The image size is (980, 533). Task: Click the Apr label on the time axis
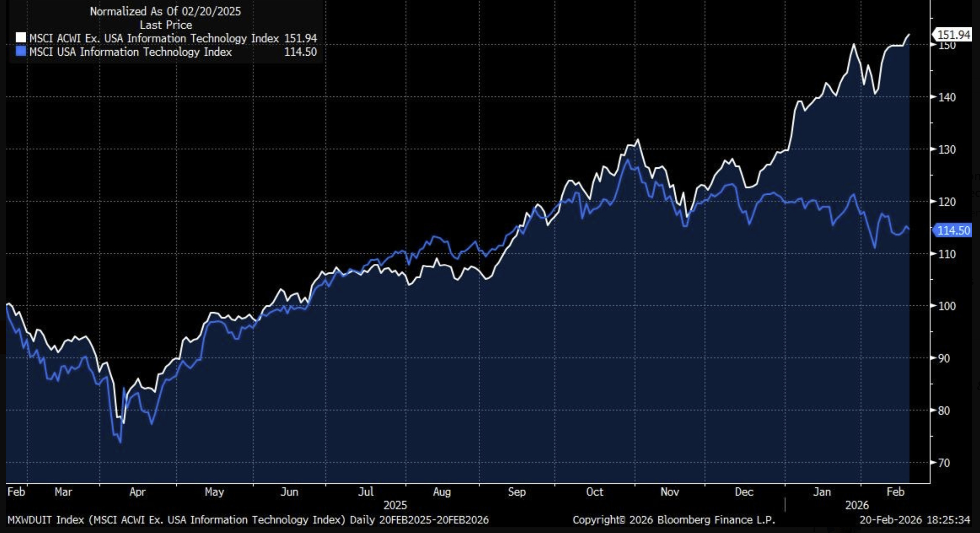point(137,492)
